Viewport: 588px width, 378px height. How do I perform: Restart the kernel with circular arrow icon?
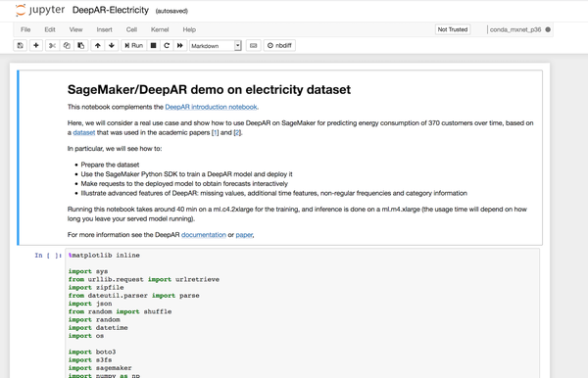pyautogui.click(x=167, y=45)
